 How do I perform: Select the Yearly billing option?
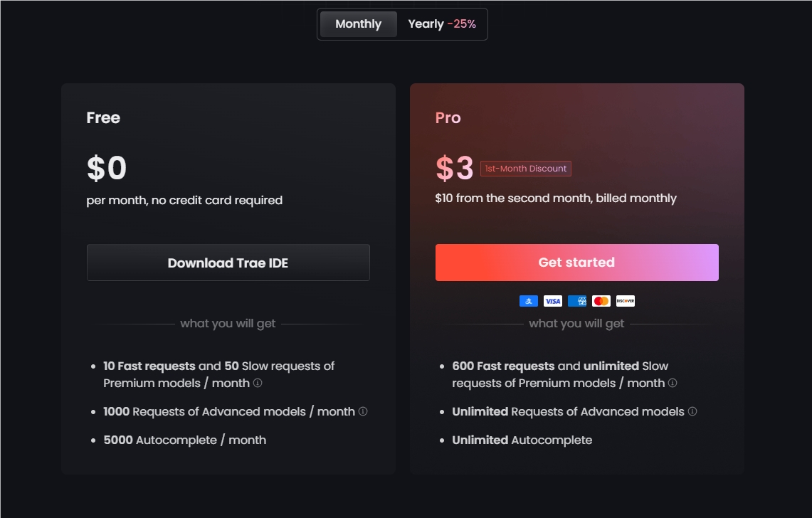pos(441,24)
